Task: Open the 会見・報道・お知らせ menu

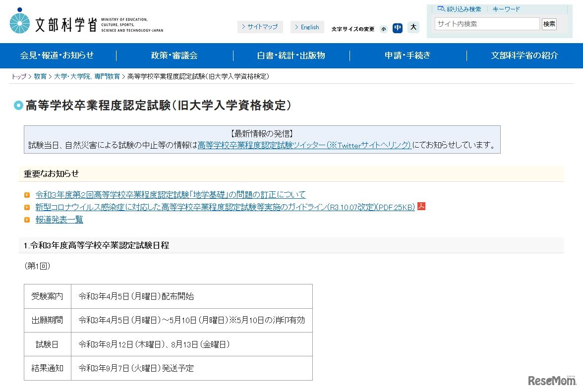Action: pos(56,56)
